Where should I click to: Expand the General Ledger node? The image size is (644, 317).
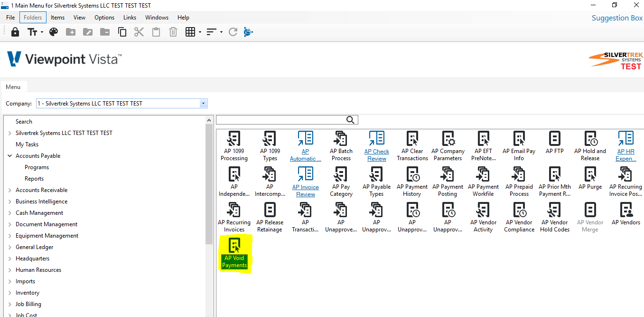(9, 247)
